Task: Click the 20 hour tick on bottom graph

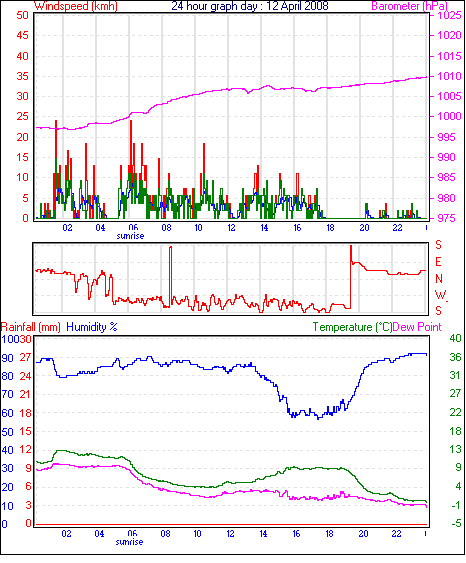Action: (363, 534)
